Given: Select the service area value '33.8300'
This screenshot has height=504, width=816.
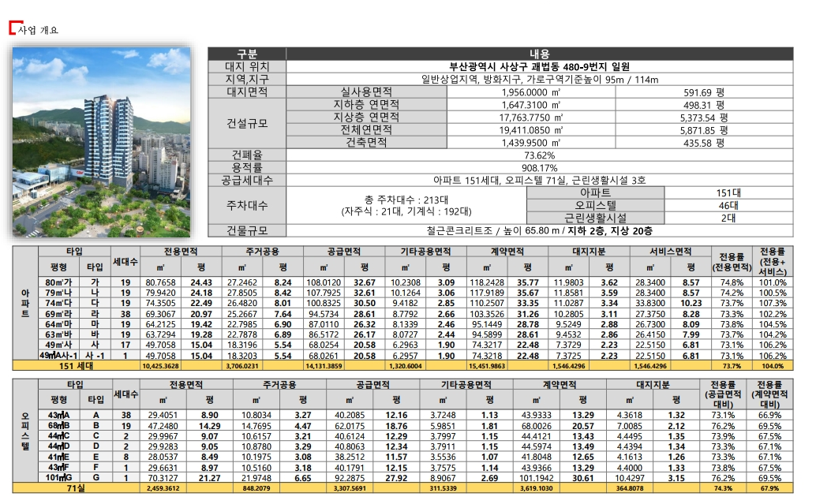Looking at the screenshot, I should [x=650, y=303].
